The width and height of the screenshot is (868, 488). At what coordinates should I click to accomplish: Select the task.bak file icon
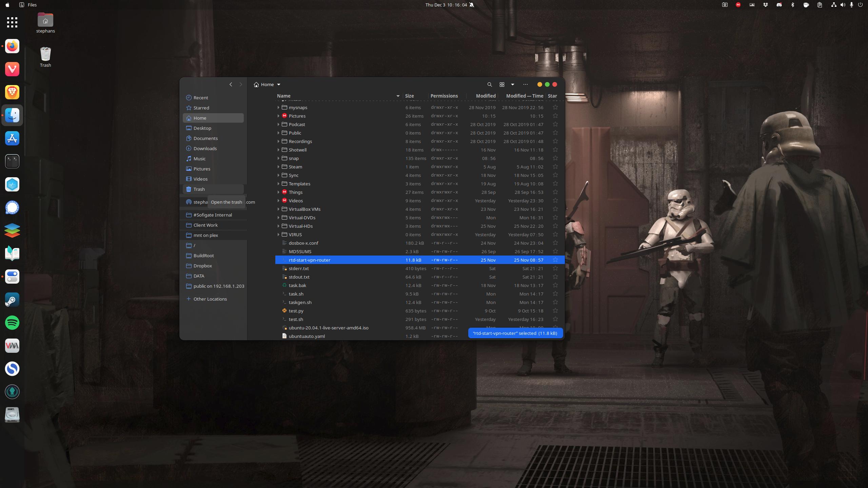tap(284, 285)
